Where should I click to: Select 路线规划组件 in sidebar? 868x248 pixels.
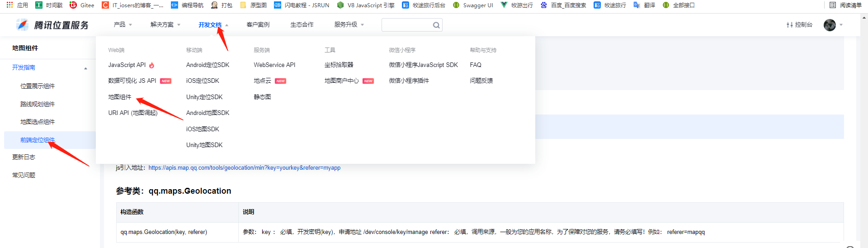38,104
